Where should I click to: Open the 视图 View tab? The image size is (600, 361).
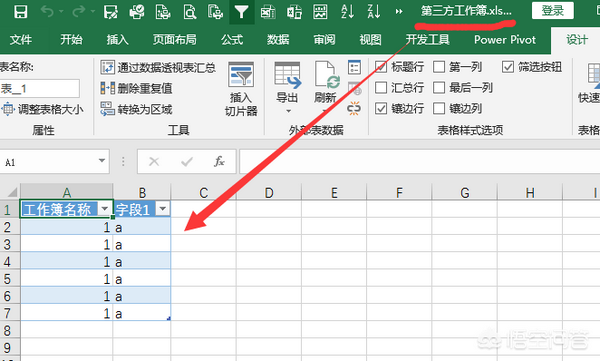[370, 40]
